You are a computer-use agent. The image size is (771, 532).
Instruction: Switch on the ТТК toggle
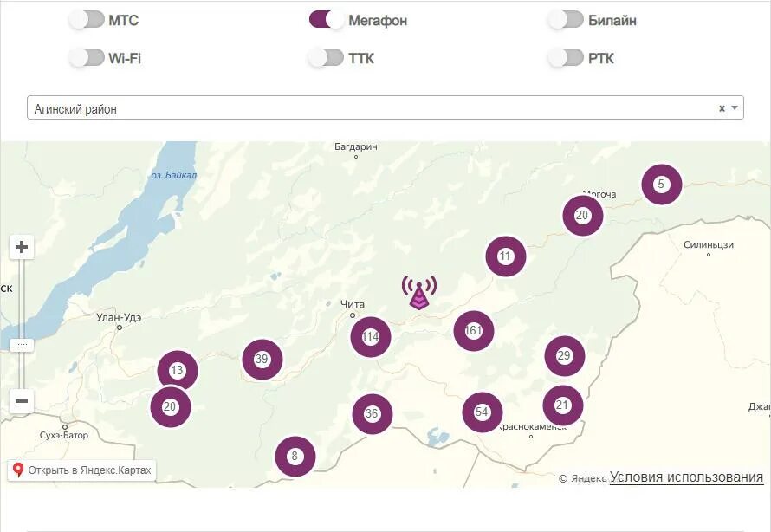(327, 58)
